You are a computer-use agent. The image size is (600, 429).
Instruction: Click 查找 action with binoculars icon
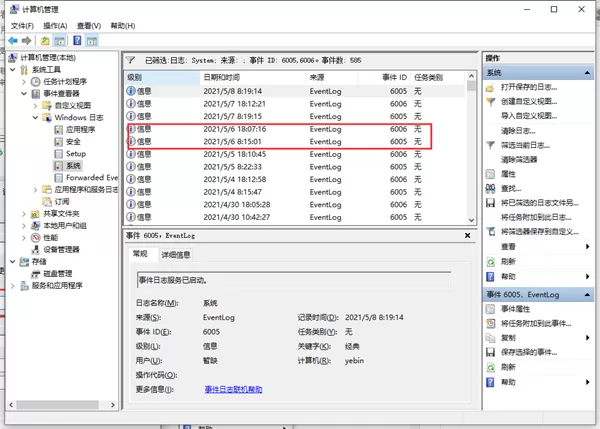click(511, 188)
